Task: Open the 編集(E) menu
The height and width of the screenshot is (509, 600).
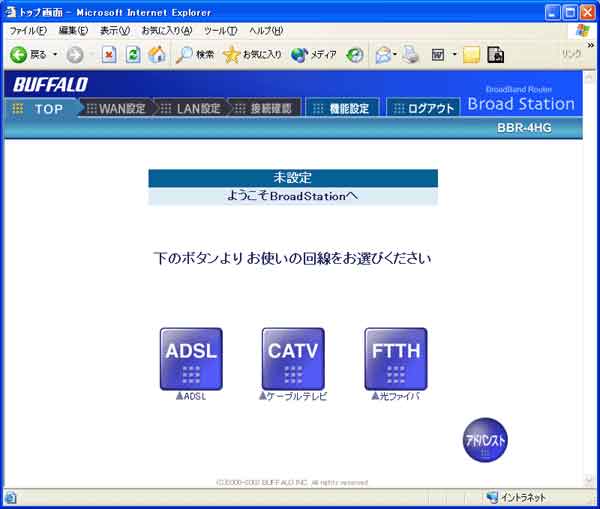Action: 73,31
